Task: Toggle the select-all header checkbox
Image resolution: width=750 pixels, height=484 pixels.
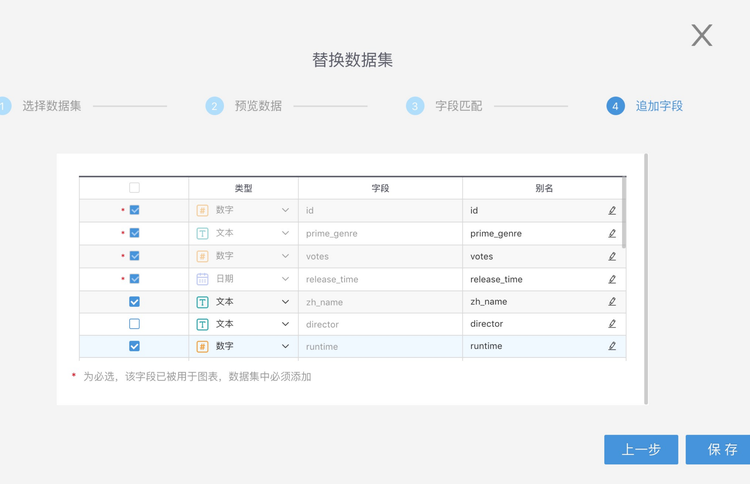Action: tap(134, 187)
